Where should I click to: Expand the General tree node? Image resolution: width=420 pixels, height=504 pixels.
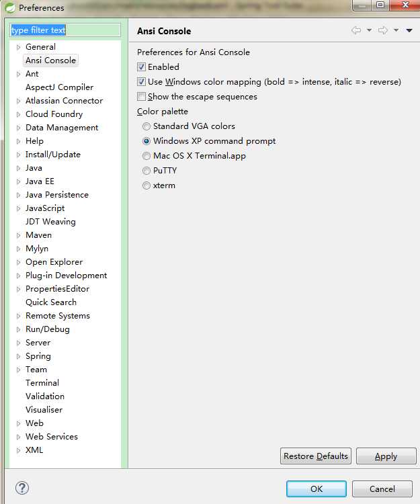[x=18, y=47]
